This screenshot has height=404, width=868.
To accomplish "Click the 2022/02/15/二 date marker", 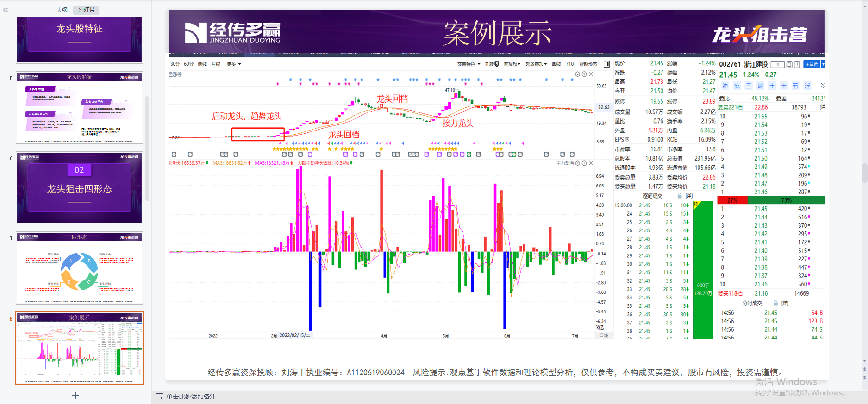I will pos(295,336).
